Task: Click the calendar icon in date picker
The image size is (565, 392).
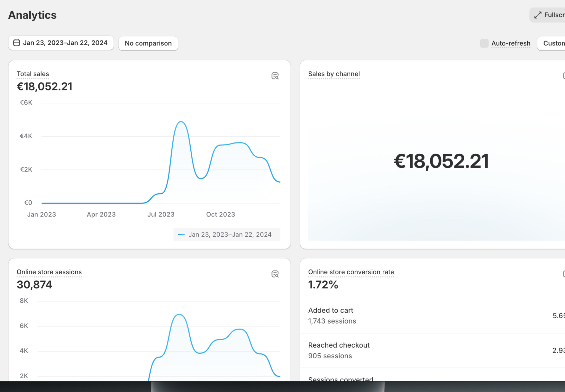Action: (x=17, y=43)
